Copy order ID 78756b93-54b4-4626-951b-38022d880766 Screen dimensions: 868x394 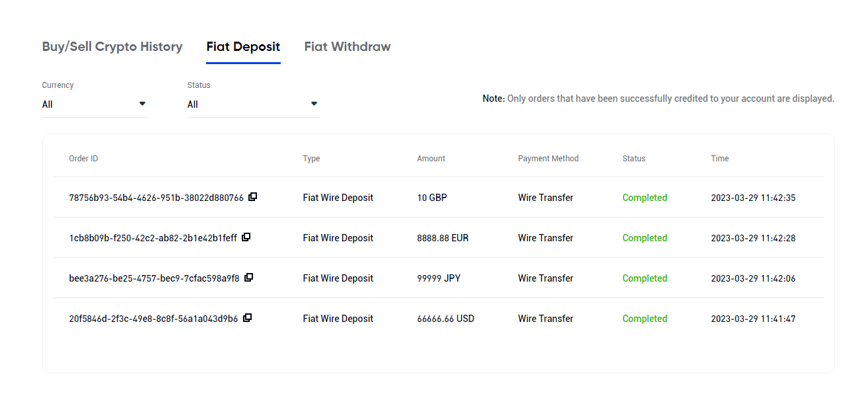pyautogui.click(x=252, y=197)
